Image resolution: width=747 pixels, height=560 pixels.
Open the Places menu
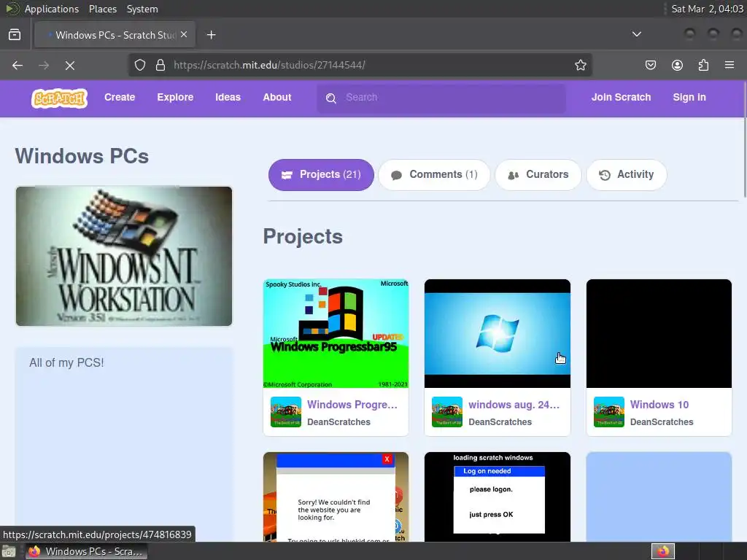102,9
